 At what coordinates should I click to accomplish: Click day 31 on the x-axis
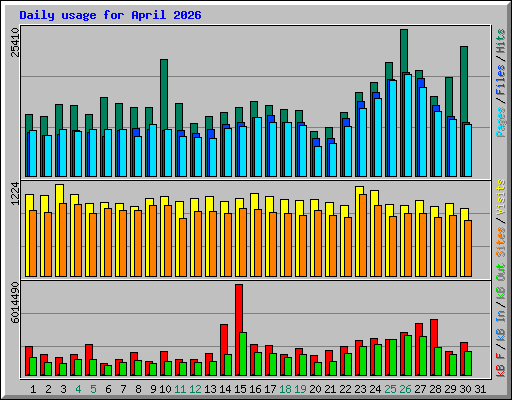tap(480, 389)
